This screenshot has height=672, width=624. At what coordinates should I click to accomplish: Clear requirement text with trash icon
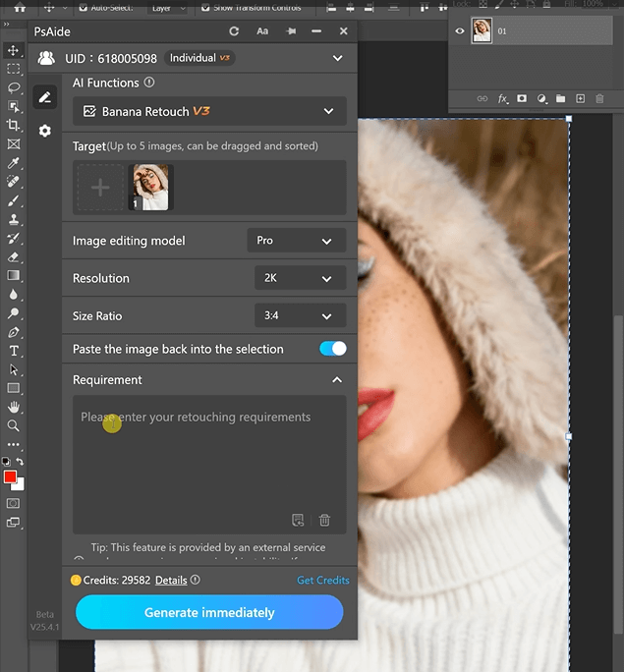[x=324, y=521]
